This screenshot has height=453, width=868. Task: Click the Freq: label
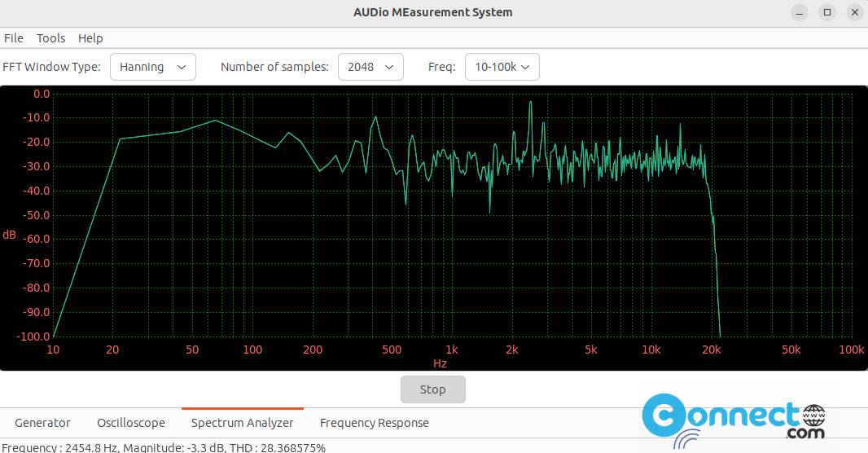[x=442, y=67]
